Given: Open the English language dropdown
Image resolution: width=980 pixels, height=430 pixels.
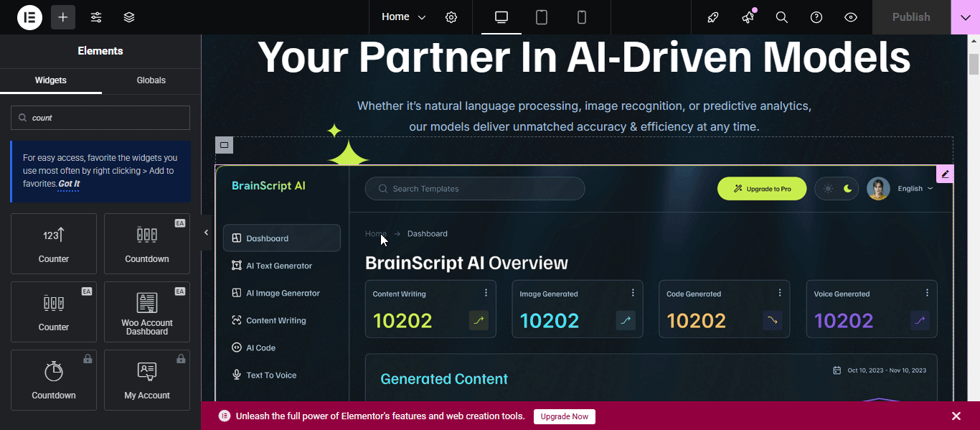Looking at the screenshot, I should coord(915,189).
